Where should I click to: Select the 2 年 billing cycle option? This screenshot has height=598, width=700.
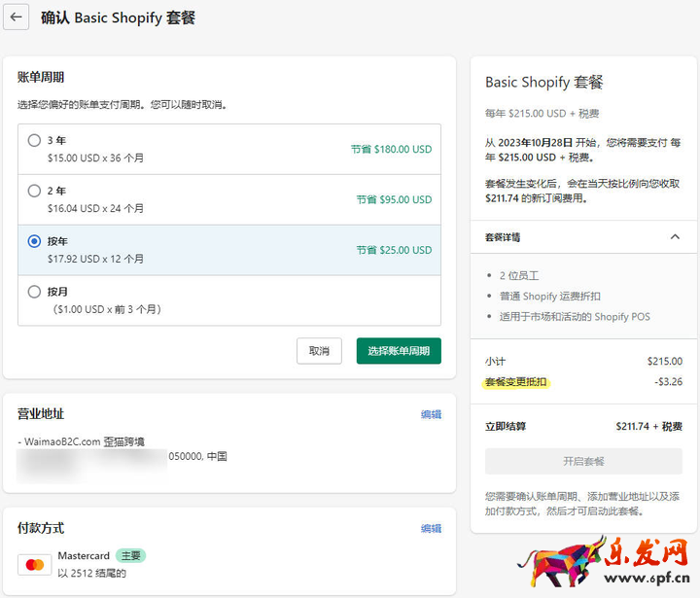(34, 191)
